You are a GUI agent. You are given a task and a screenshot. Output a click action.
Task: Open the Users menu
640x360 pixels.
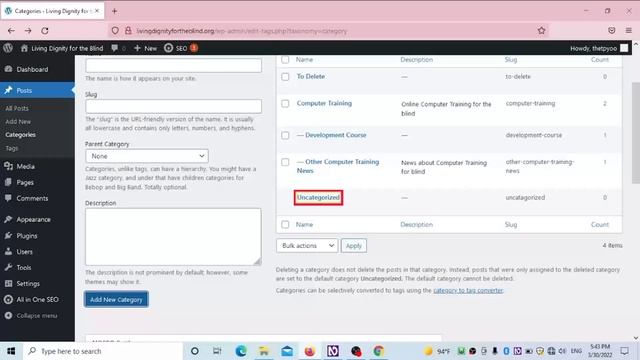(24, 252)
